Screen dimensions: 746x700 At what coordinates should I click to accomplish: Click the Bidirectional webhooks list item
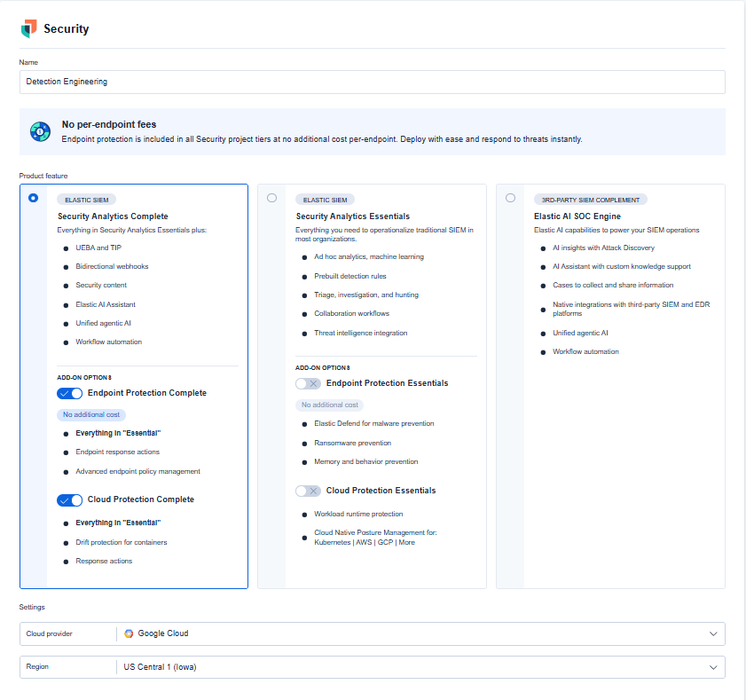(112, 266)
